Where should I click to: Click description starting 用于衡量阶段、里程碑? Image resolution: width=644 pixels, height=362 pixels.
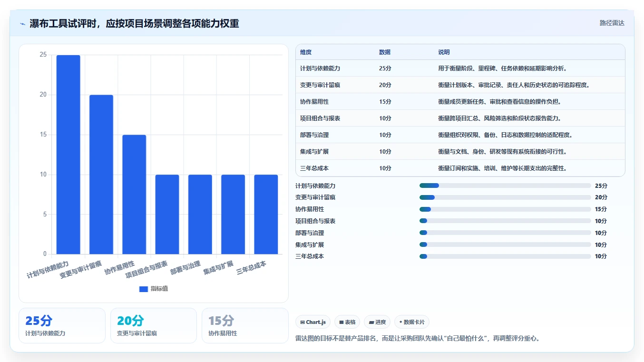point(502,68)
